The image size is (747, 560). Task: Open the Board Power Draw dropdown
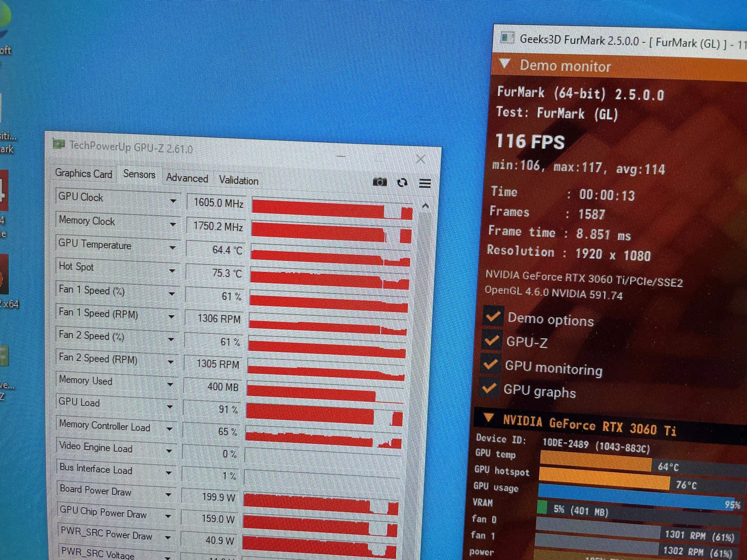pyautogui.click(x=168, y=495)
